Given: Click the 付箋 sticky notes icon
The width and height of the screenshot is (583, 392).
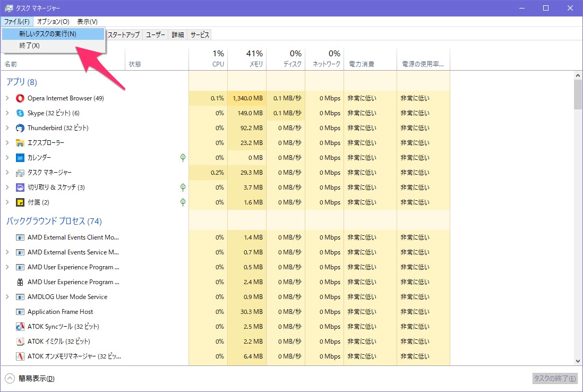Looking at the screenshot, I should 20,202.
